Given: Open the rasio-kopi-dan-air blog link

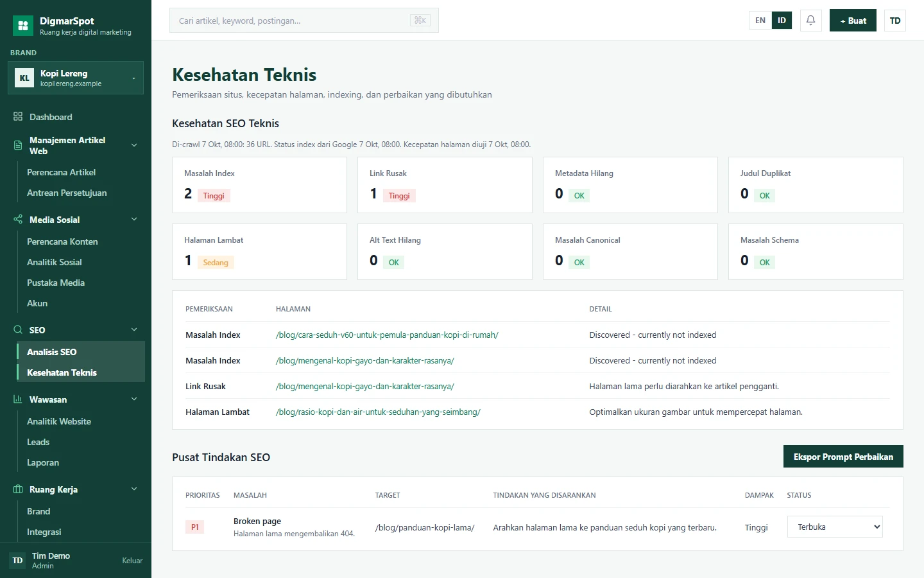Looking at the screenshot, I should pyautogui.click(x=378, y=412).
